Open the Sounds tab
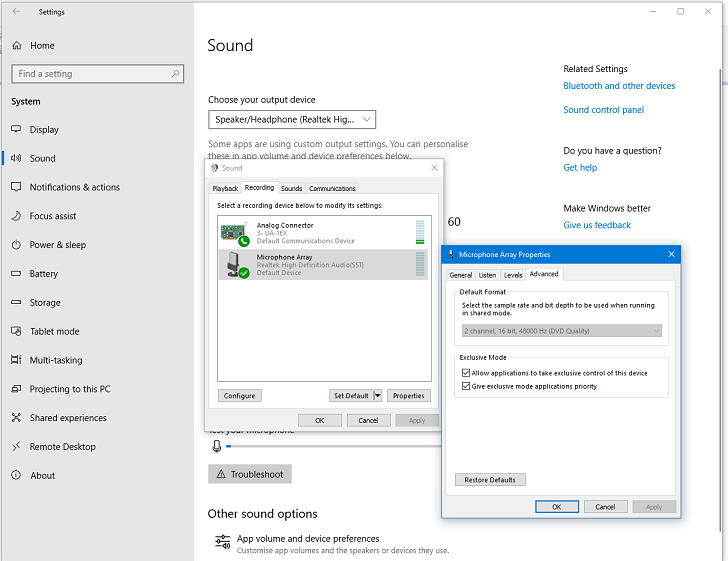This screenshot has height=561, width=728. tap(292, 188)
